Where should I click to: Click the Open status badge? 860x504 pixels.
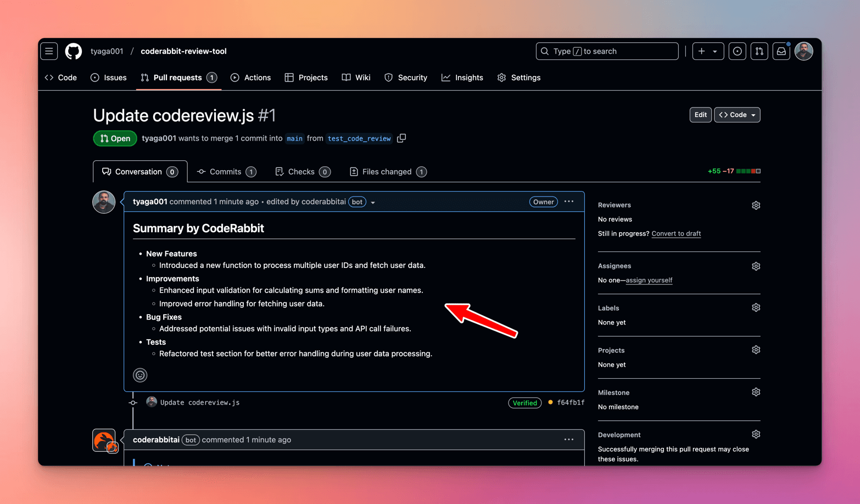(x=115, y=138)
